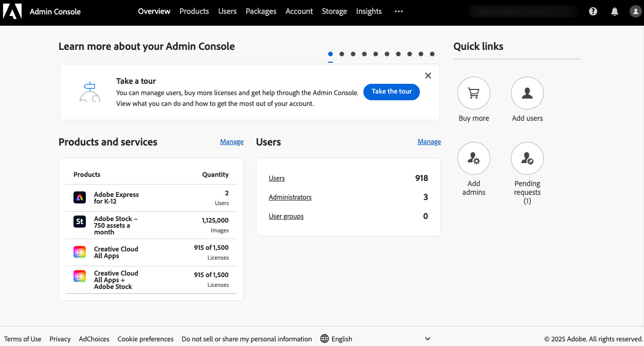
Task: Click the Add admins gear-person icon
Action: (474, 158)
